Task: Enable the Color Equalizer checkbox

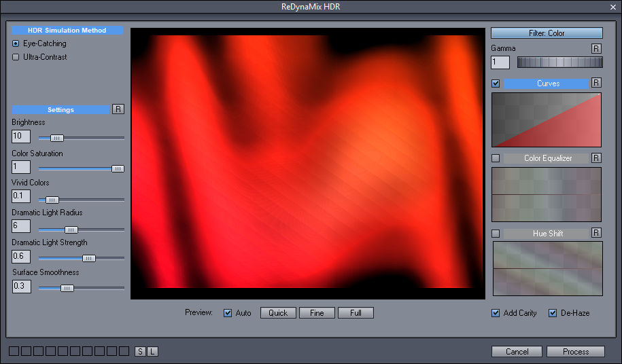Action: [496, 158]
